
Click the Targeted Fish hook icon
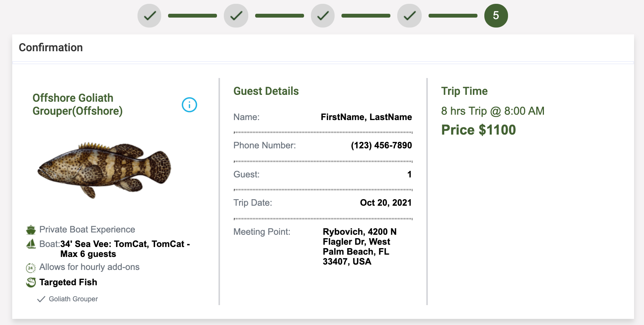pyautogui.click(x=31, y=283)
